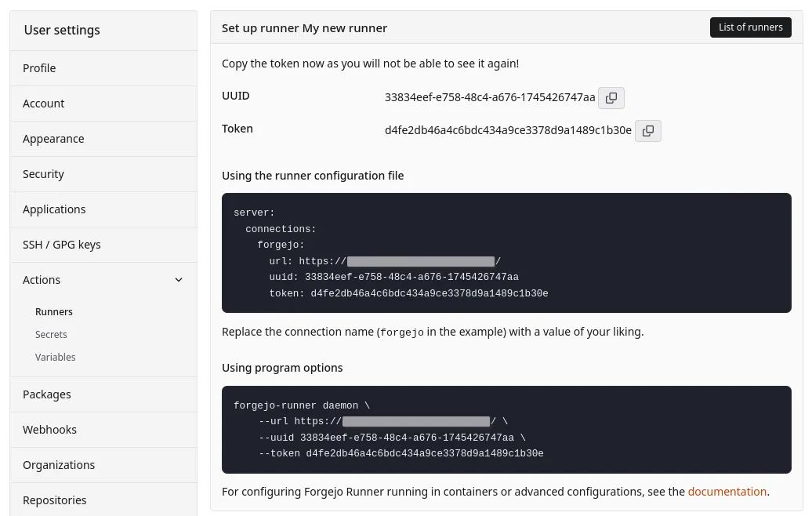Copy the runner UUID to clipboard
The width and height of the screenshot is (812, 516).
coord(611,98)
